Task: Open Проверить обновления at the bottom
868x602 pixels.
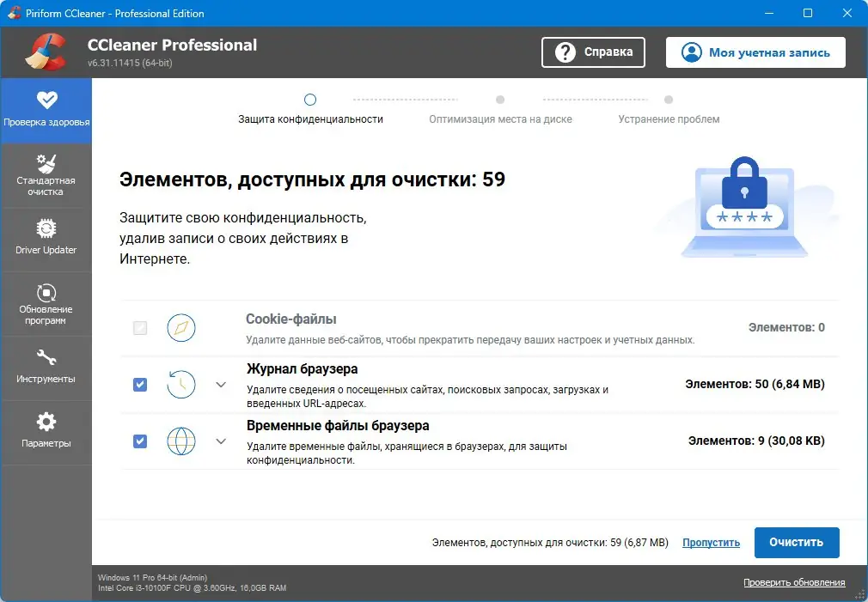Action: pyautogui.click(x=793, y=582)
